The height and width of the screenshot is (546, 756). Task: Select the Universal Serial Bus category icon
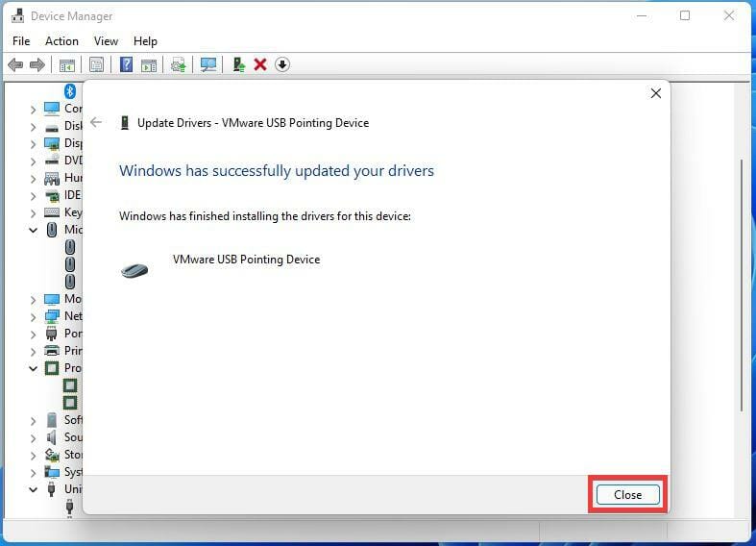[x=52, y=489]
